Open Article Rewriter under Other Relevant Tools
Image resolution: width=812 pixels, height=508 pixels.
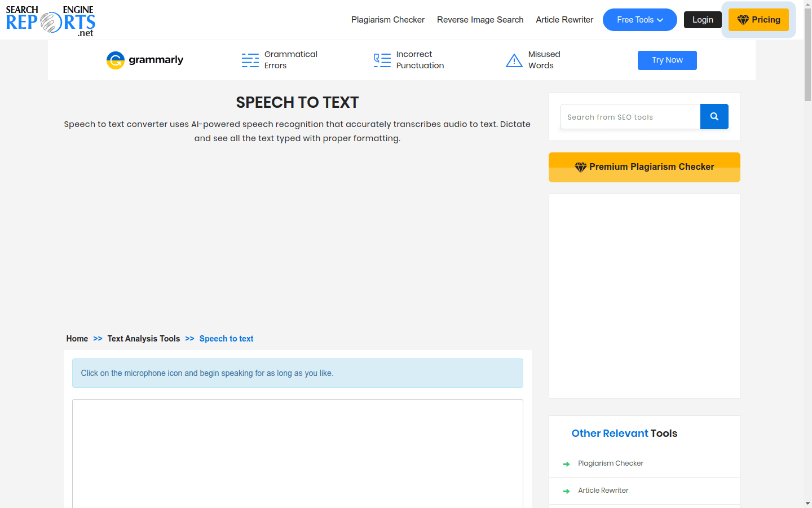click(603, 490)
